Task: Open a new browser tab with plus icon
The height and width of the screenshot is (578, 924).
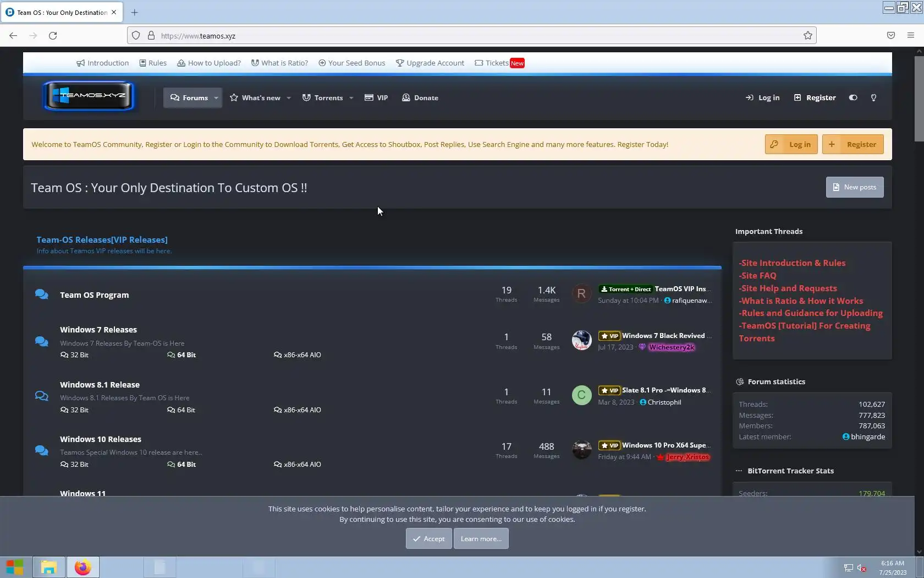Action: 134,12
